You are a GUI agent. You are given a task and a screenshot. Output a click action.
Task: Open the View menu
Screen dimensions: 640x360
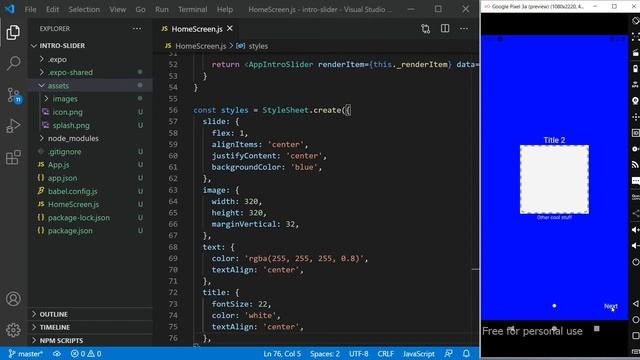pyautogui.click(x=118, y=9)
